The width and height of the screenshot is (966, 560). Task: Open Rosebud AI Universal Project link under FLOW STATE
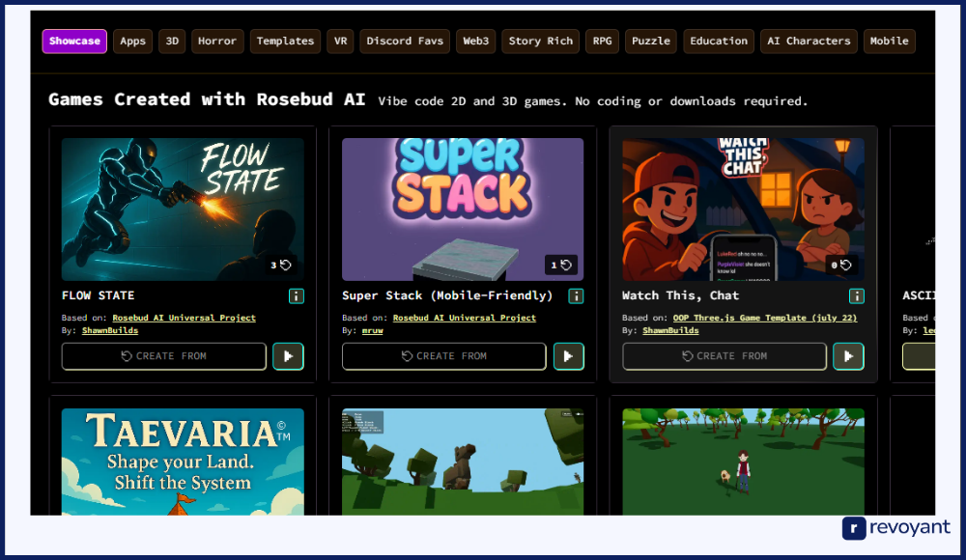click(184, 318)
